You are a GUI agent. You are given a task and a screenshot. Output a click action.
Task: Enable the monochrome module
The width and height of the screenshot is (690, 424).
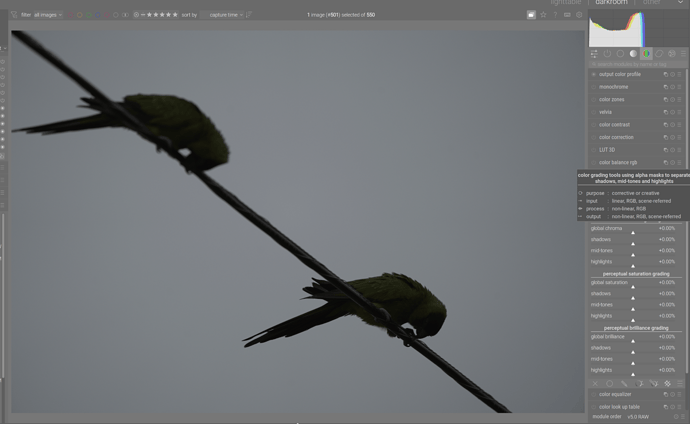coord(593,87)
